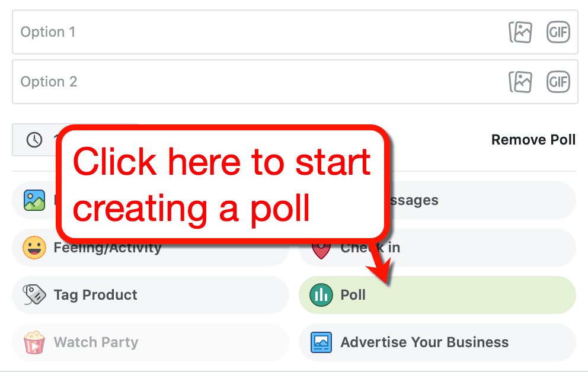Click the Watch Party popcorn icon

point(34,342)
